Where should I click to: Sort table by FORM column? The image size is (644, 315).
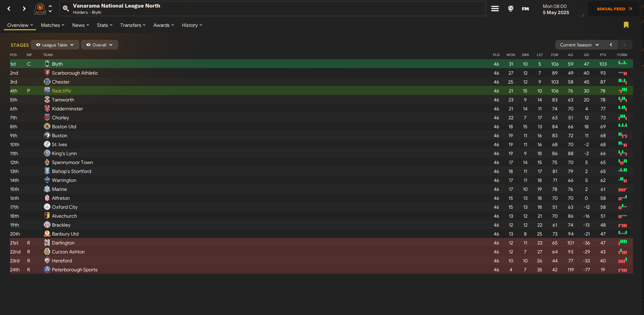pos(622,55)
